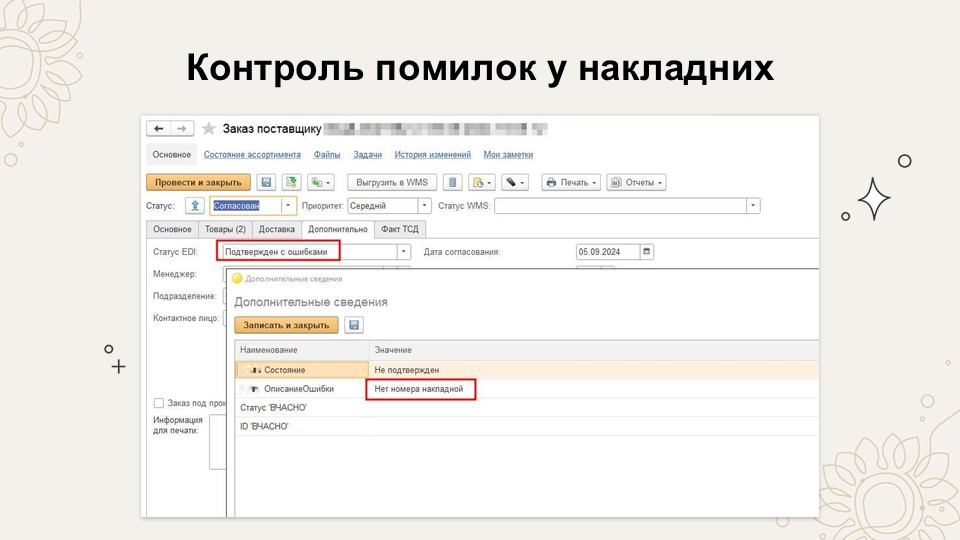Open the Печать dropdown menu
Image resolution: width=960 pixels, height=540 pixels.
[x=570, y=182]
